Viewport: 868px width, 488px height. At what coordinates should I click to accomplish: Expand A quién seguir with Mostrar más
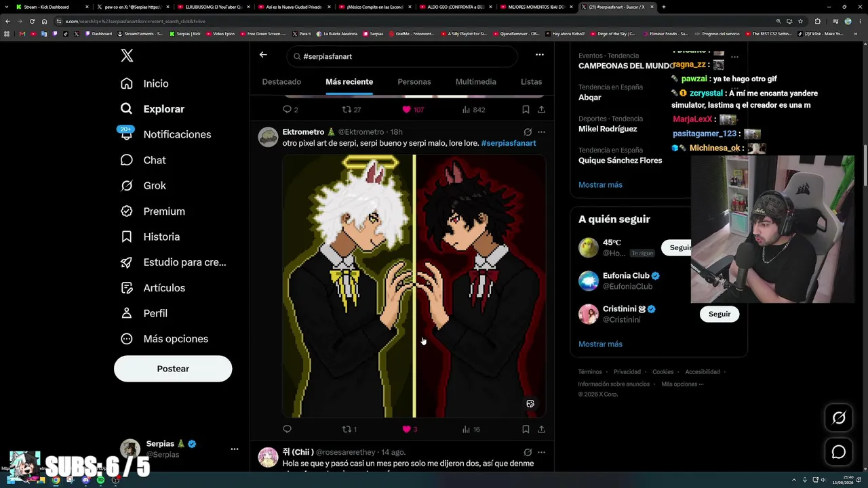point(600,344)
